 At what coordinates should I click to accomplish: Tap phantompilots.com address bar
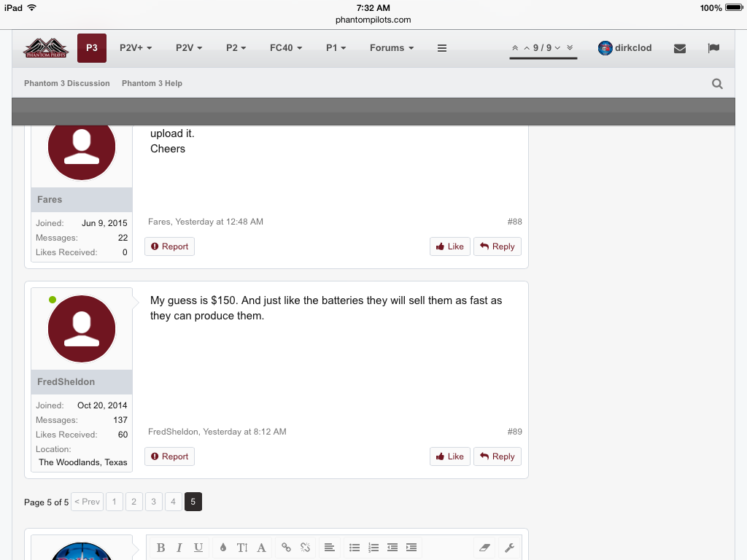pos(373,20)
